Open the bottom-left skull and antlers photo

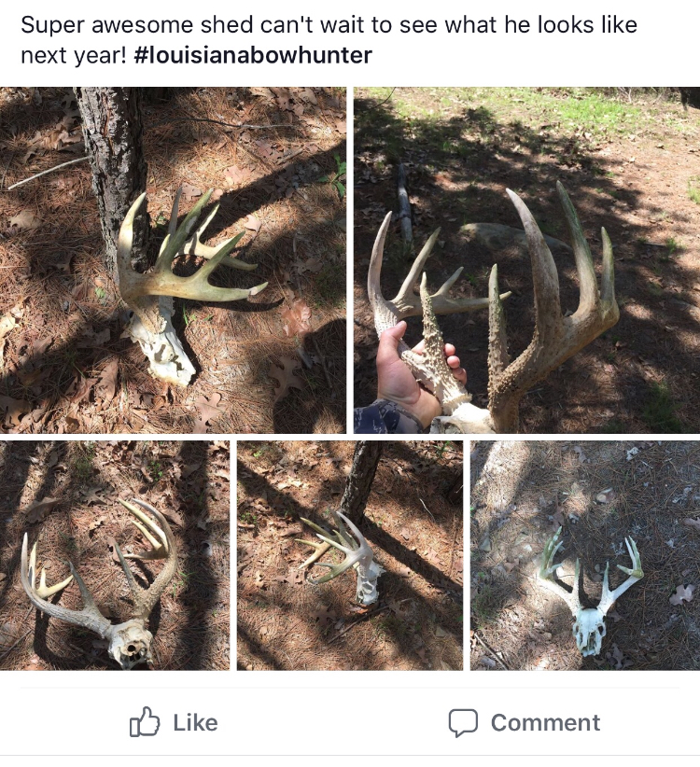click(115, 555)
